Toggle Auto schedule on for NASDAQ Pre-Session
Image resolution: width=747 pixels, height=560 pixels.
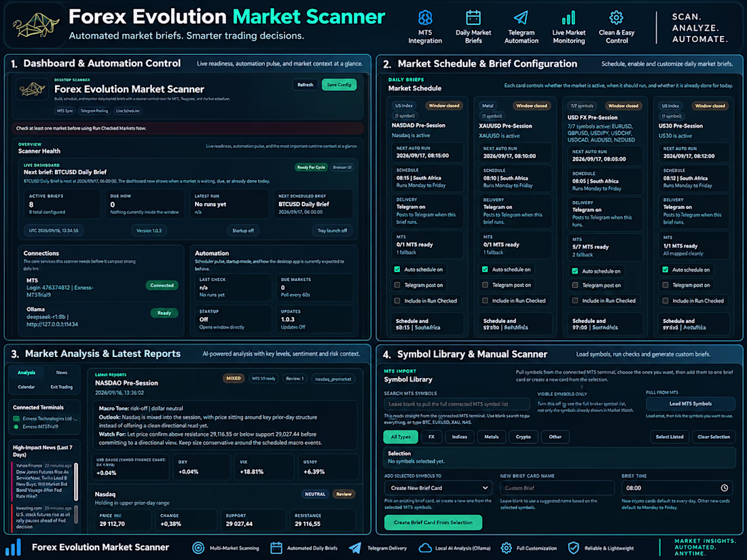tap(397, 269)
